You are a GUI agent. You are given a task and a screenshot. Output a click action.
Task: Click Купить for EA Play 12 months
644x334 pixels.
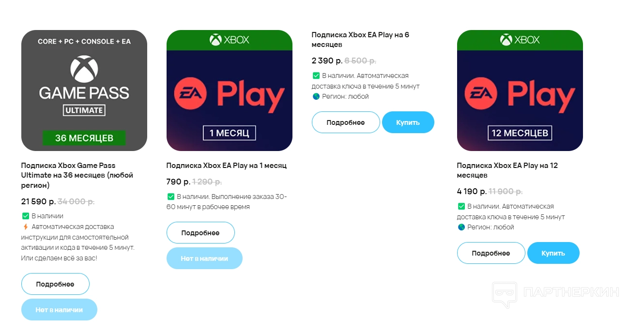(x=553, y=253)
